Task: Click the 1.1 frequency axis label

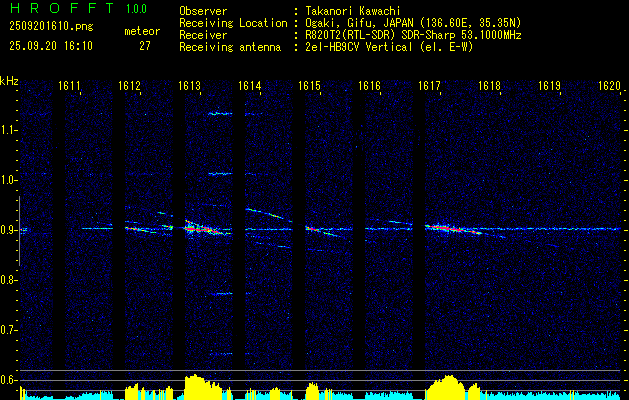Action: 8,130
